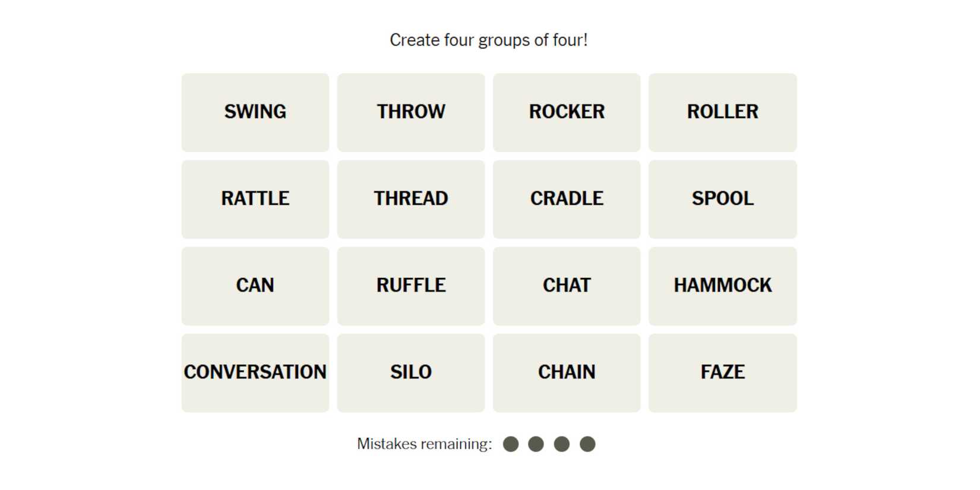This screenshot has height=490, width=980.
Task: Pick the FAZE tile
Action: tap(722, 372)
